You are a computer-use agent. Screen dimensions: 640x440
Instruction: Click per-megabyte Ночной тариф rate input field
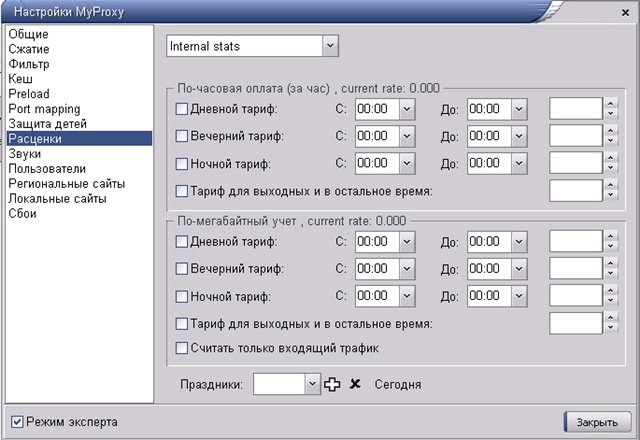point(576,296)
